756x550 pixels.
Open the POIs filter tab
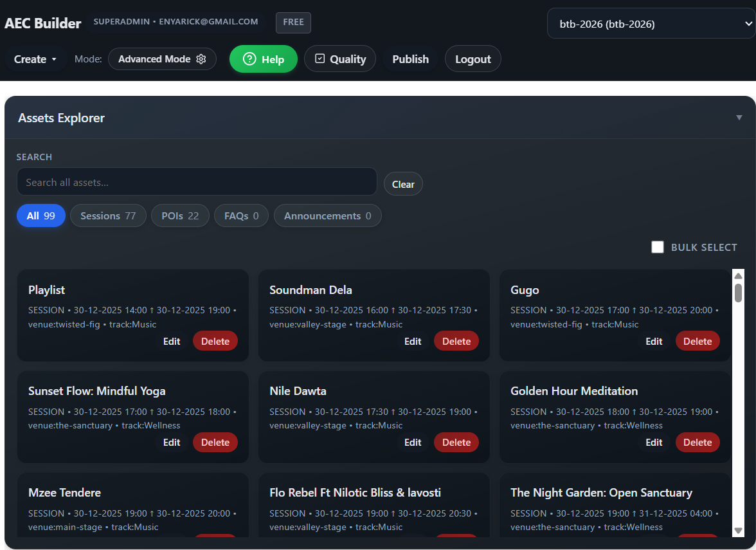pyautogui.click(x=180, y=215)
